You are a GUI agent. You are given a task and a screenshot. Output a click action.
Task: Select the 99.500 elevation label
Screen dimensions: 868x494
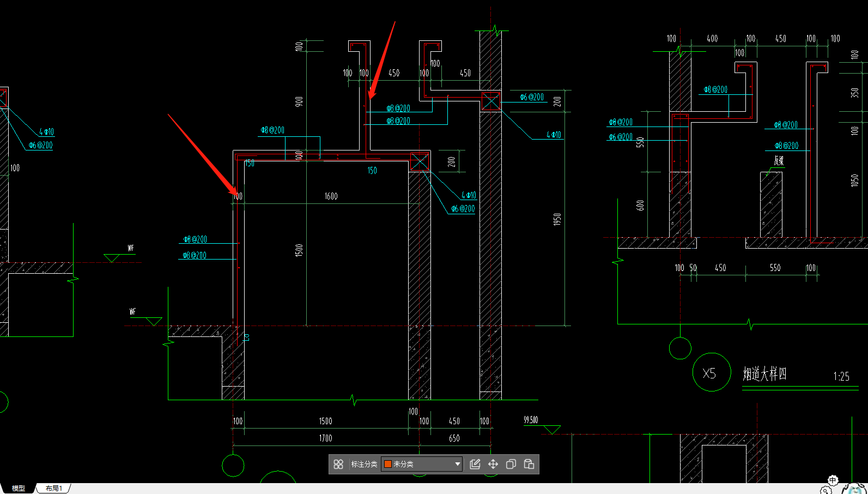pos(531,420)
